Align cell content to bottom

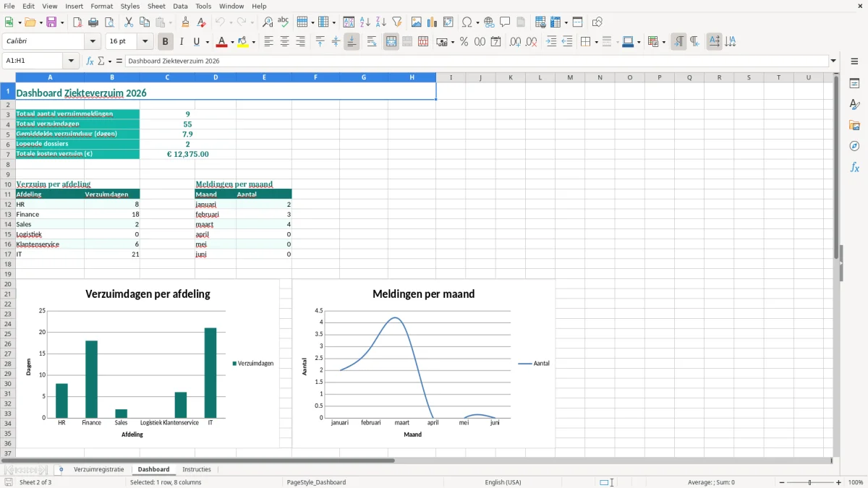(352, 42)
